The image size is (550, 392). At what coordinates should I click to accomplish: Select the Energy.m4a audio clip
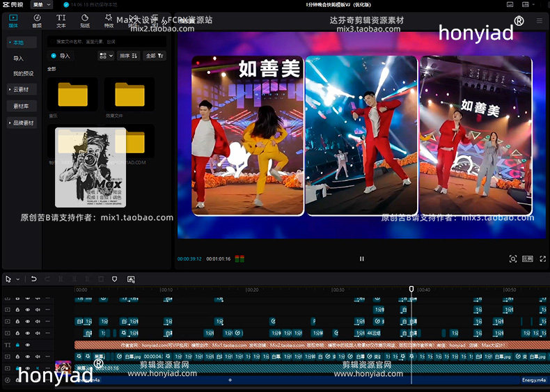click(x=312, y=379)
